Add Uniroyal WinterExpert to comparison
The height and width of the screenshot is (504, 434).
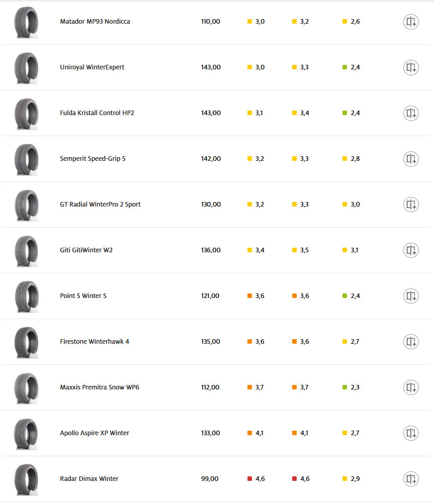click(411, 67)
